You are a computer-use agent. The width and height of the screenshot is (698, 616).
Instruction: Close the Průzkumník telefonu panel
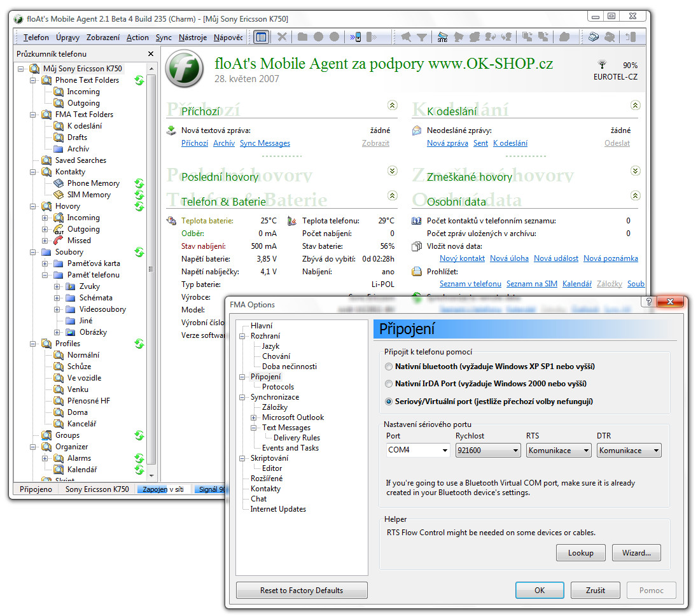pos(151,54)
